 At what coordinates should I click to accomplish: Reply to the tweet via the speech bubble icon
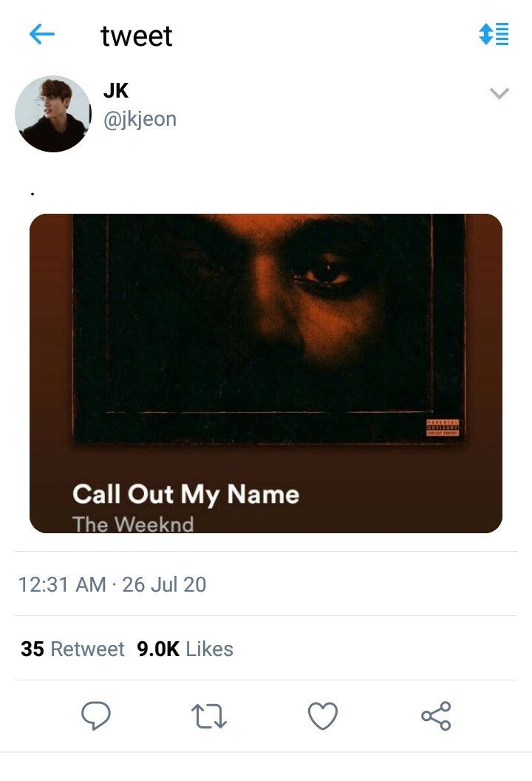pyautogui.click(x=95, y=716)
